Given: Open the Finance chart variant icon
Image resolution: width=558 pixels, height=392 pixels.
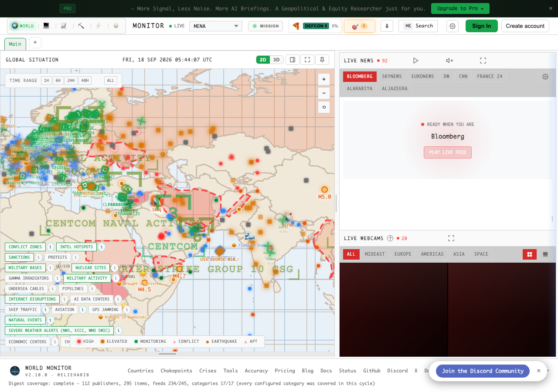Looking at the screenshot, I should (64, 26).
